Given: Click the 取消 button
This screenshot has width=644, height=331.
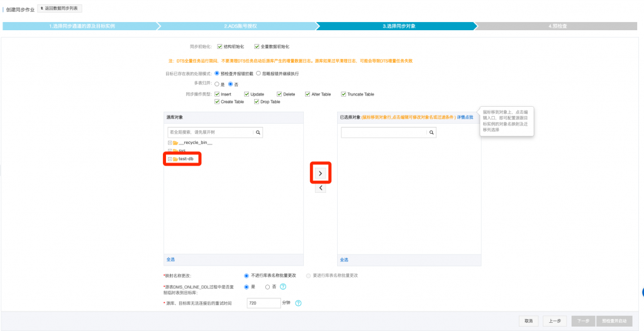Looking at the screenshot, I should [x=528, y=321].
